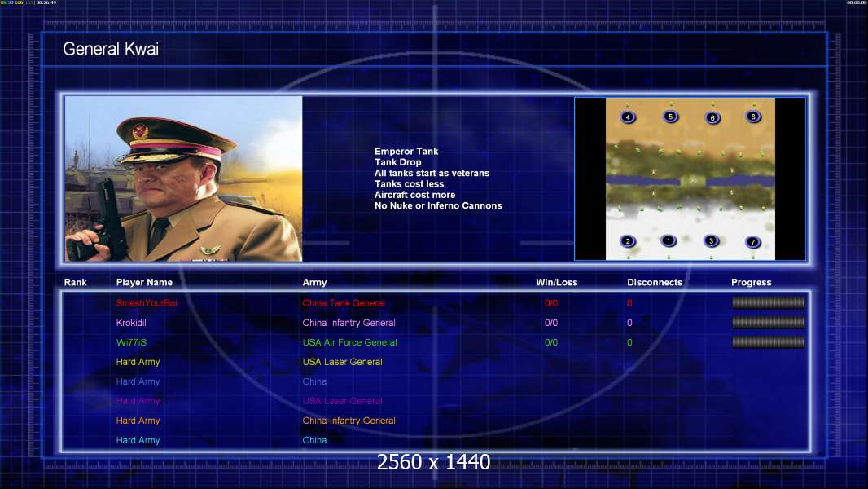The image size is (868, 489).
Task: Click All tanks start as veterans text
Action: [x=432, y=173]
